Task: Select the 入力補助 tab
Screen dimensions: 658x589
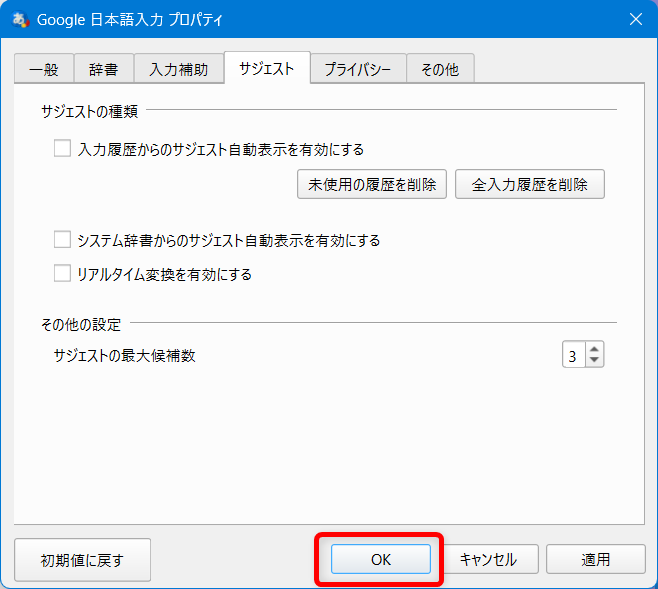Action: tap(179, 69)
